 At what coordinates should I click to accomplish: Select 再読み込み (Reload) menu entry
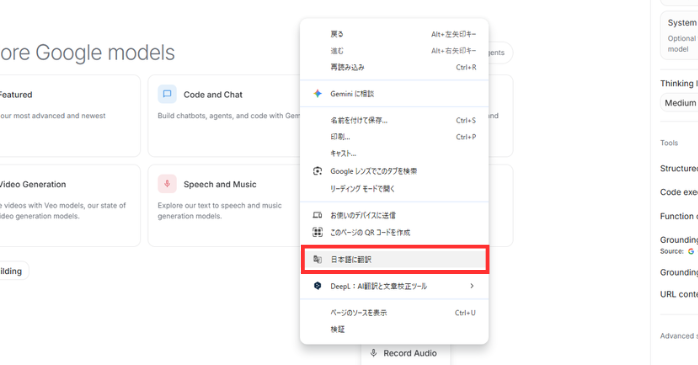pos(394,67)
